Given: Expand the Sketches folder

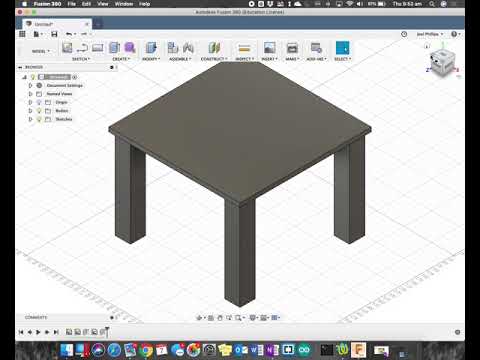Looking at the screenshot, I should tap(30, 119).
